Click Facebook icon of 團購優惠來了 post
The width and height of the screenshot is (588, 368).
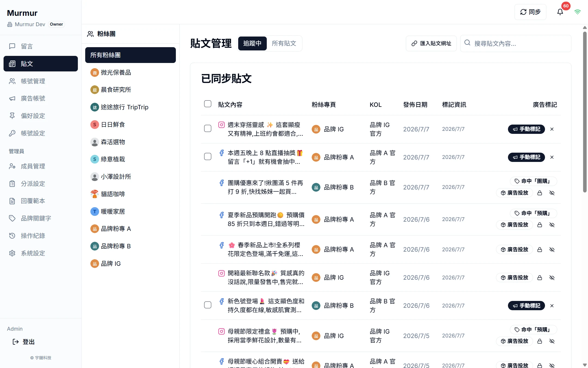pyautogui.click(x=222, y=183)
